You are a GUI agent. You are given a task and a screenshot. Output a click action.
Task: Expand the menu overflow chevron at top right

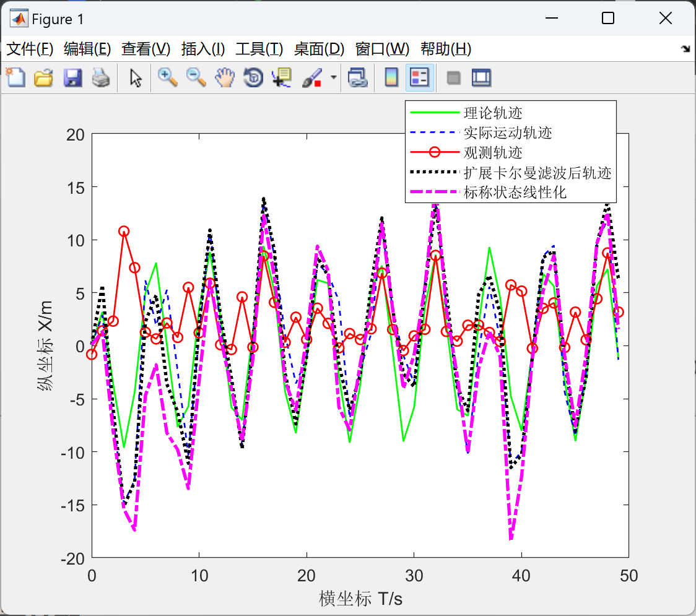(x=684, y=48)
